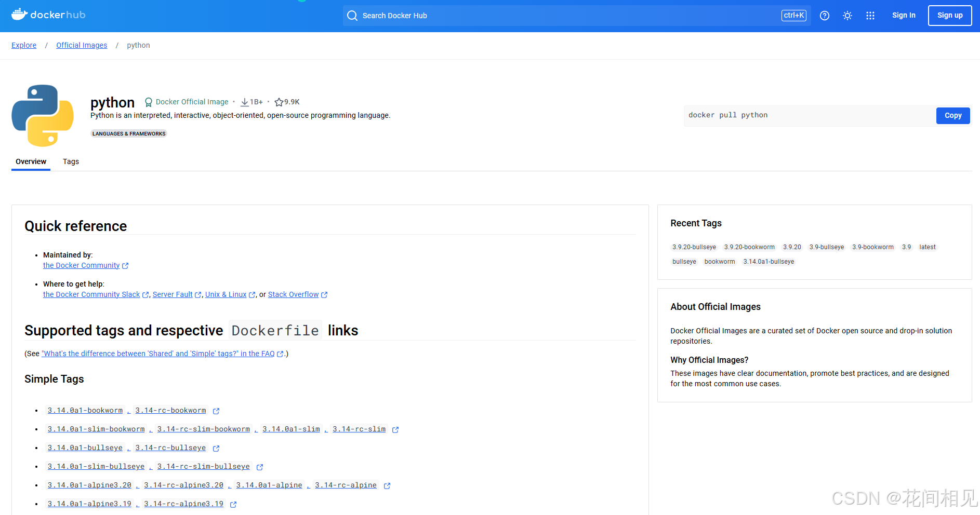Click the Docker Official Image badge icon
Screen dimensions: 980x515
pyautogui.click(x=149, y=102)
